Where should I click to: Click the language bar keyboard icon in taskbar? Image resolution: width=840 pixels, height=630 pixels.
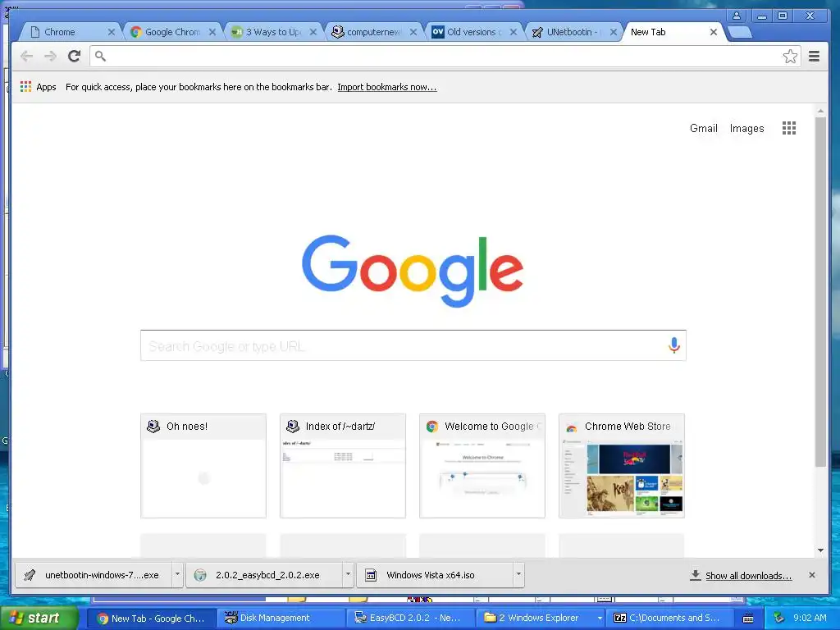[x=748, y=619]
